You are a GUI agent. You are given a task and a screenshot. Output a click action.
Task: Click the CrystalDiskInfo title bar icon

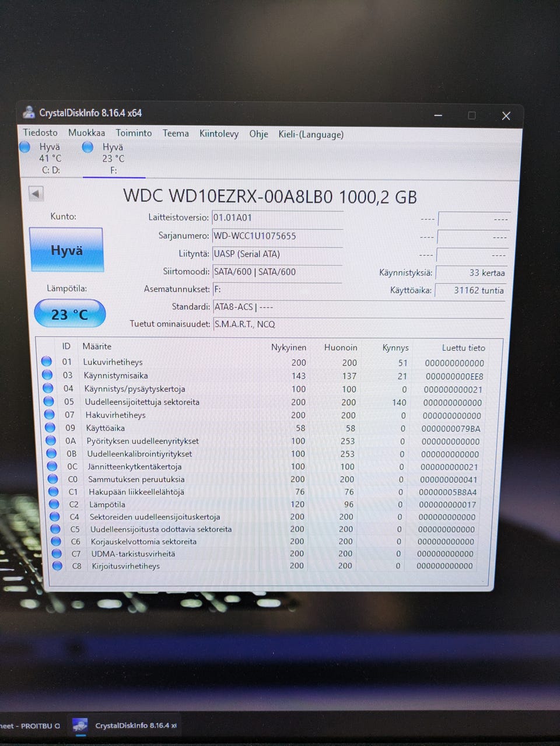[x=29, y=112]
